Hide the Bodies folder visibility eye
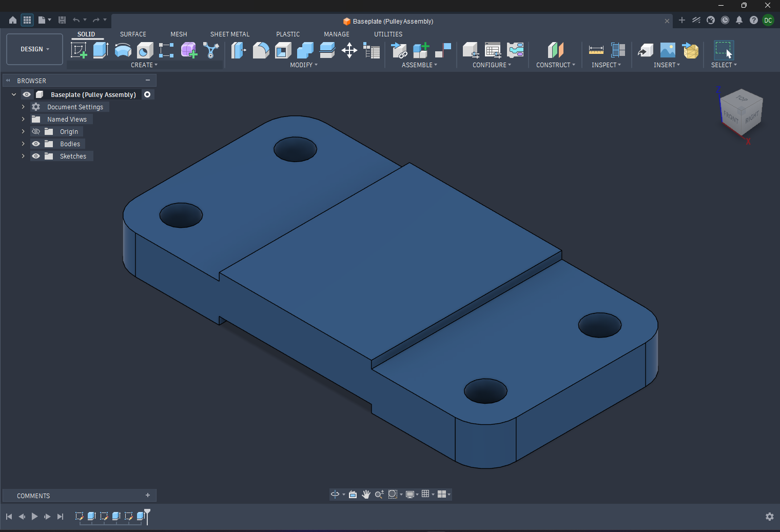Viewport: 780px width, 532px height. (x=36, y=144)
